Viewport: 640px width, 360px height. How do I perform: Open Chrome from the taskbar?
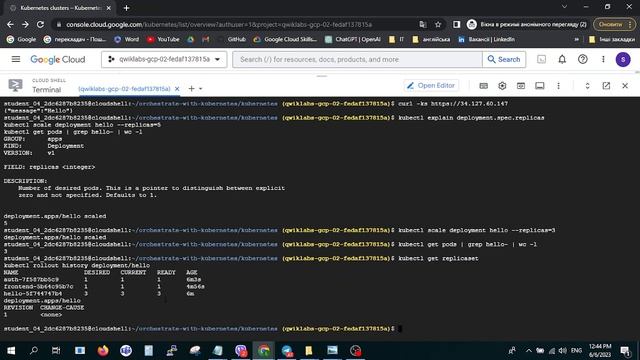(x=264, y=351)
